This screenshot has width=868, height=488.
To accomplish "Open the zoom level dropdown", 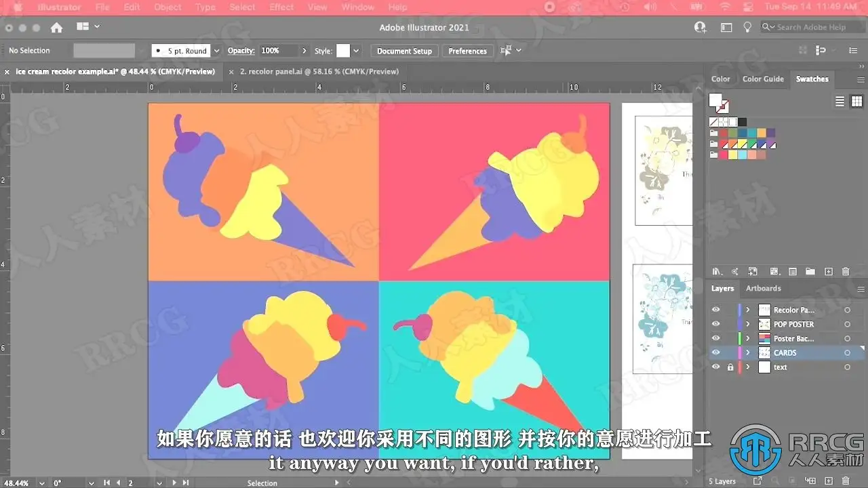I will click(41, 483).
